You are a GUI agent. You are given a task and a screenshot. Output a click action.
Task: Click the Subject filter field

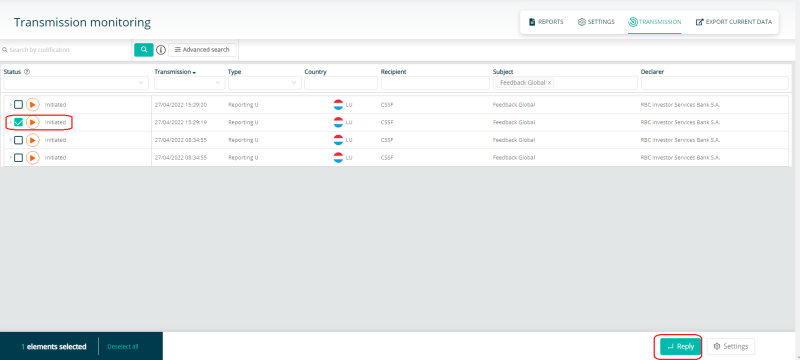[x=565, y=83]
